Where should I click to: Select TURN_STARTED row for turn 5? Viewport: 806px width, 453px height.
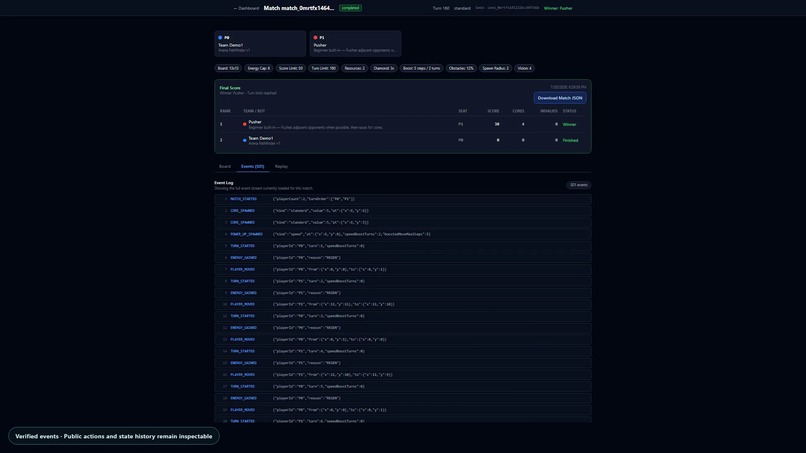402,386
